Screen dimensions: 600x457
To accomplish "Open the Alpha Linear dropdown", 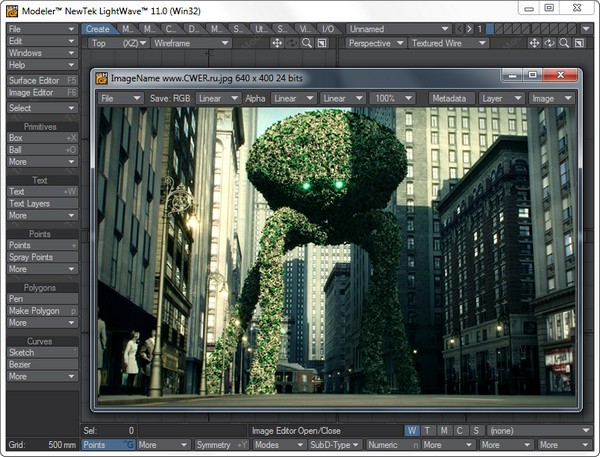I will tap(293, 98).
